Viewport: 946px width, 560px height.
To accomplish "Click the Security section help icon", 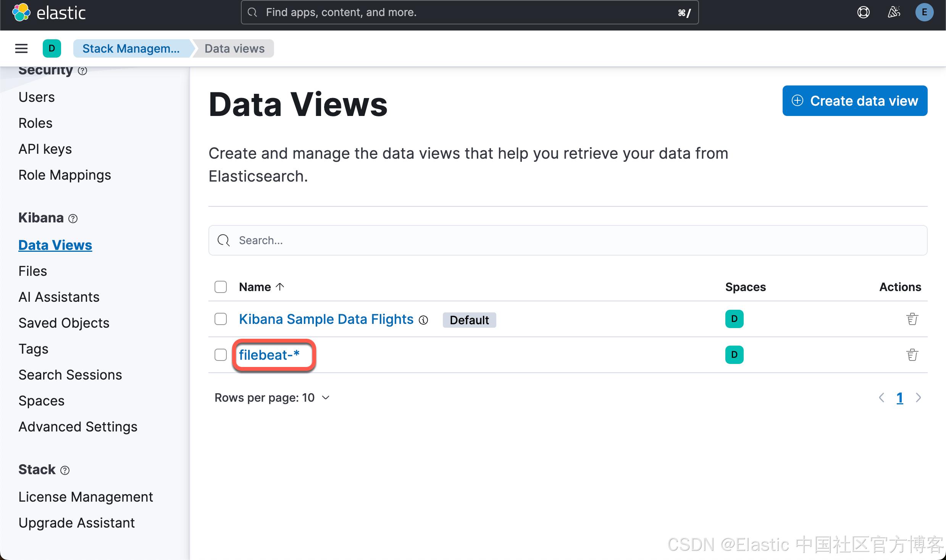I will point(82,71).
